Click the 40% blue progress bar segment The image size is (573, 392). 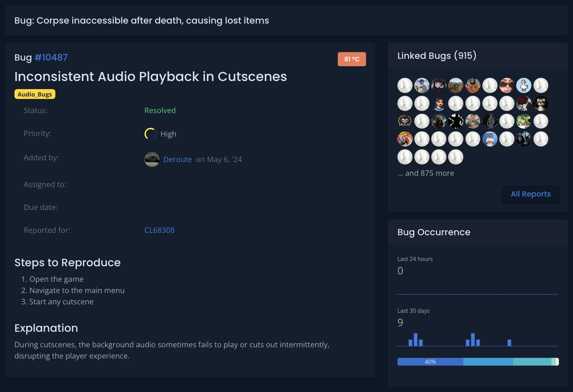point(430,362)
